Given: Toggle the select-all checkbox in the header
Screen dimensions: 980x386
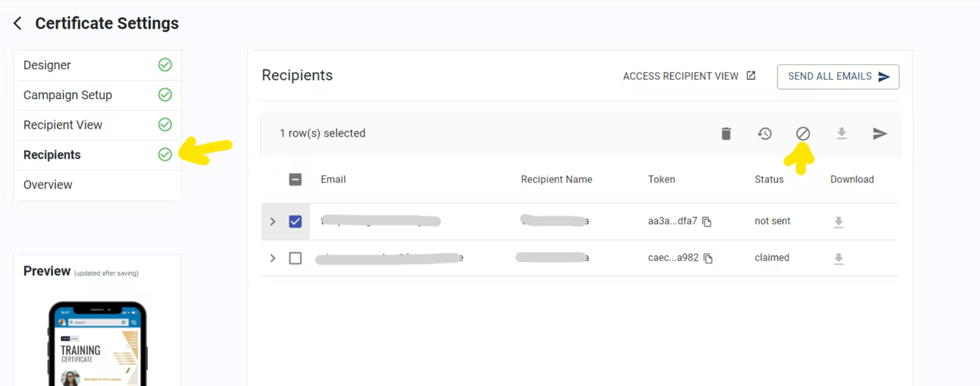Looking at the screenshot, I should tap(295, 179).
